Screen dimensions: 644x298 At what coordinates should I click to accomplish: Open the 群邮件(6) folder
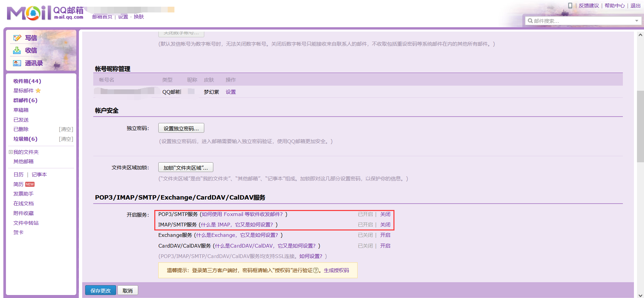(25, 100)
